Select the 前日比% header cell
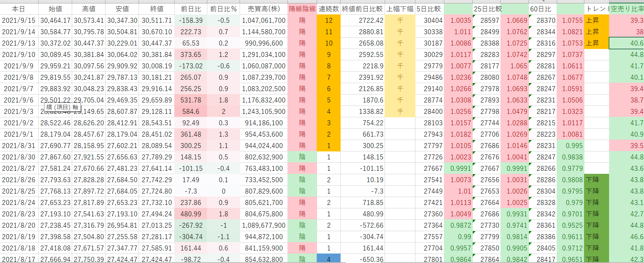 pyautogui.click(x=223, y=9)
